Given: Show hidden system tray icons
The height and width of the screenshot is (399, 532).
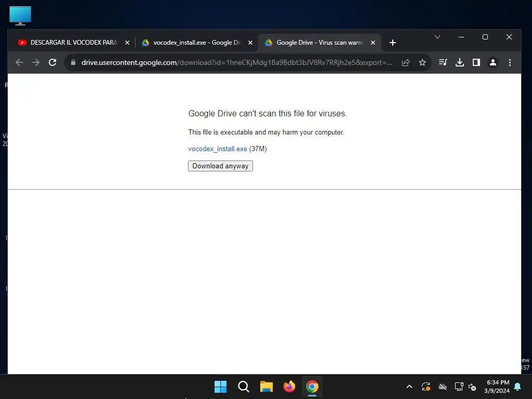Looking at the screenshot, I should tap(409, 387).
